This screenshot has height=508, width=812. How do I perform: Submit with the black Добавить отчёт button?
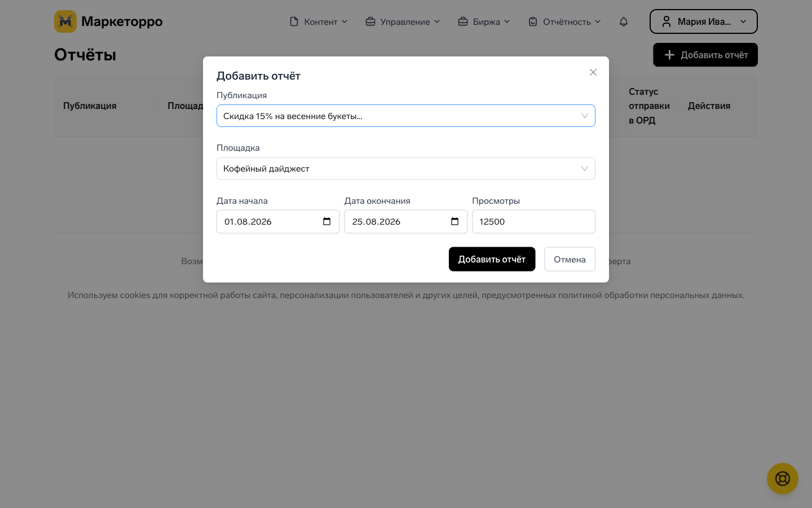[492, 259]
